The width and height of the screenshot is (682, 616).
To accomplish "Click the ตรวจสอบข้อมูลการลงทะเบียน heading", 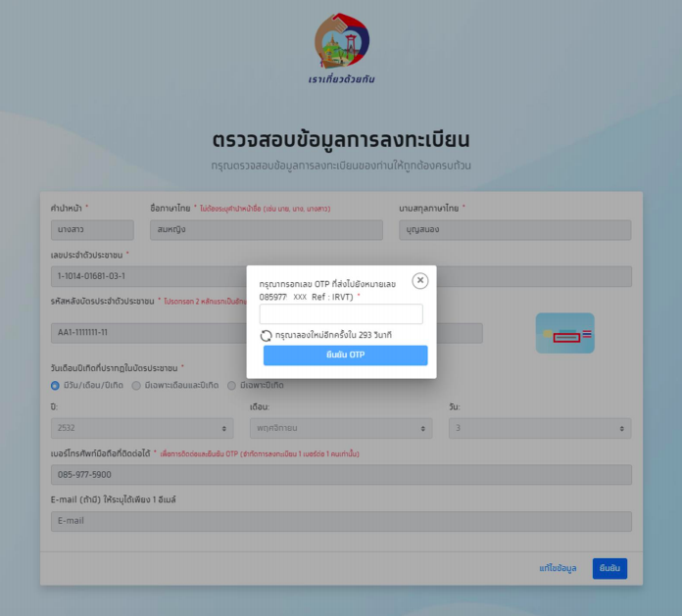I will pyautogui.click(x=341, y=139).
